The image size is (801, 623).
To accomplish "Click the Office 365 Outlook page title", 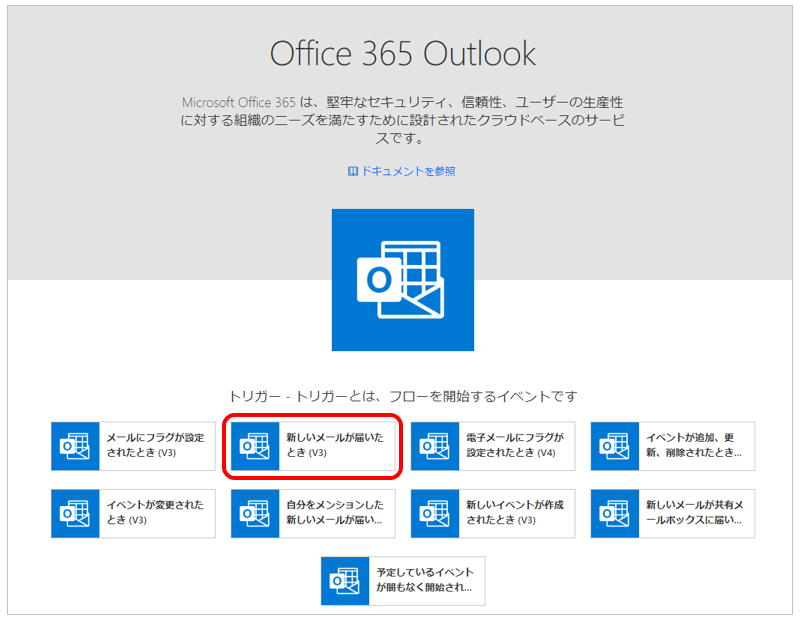I will [403, 54].
